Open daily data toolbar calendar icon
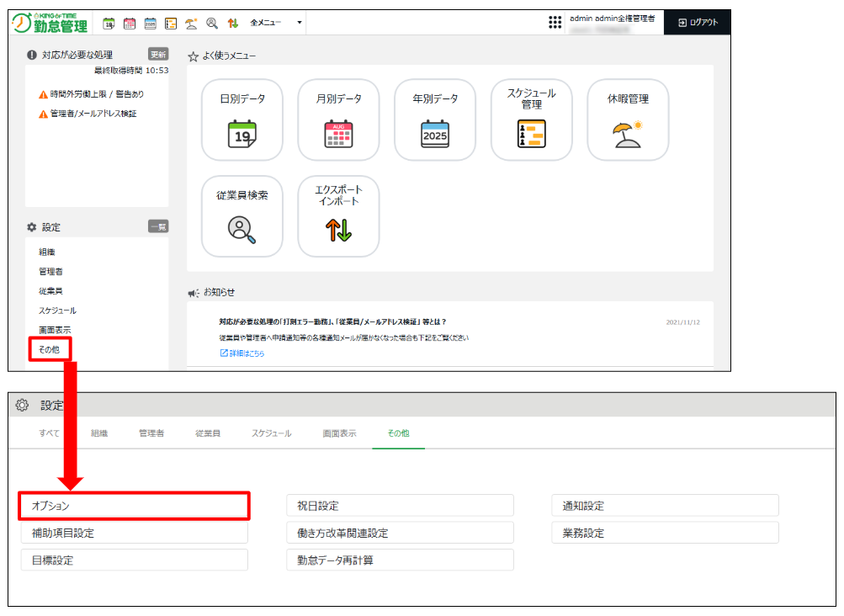This screenshot has width=844, height=616. pos(109,24)
